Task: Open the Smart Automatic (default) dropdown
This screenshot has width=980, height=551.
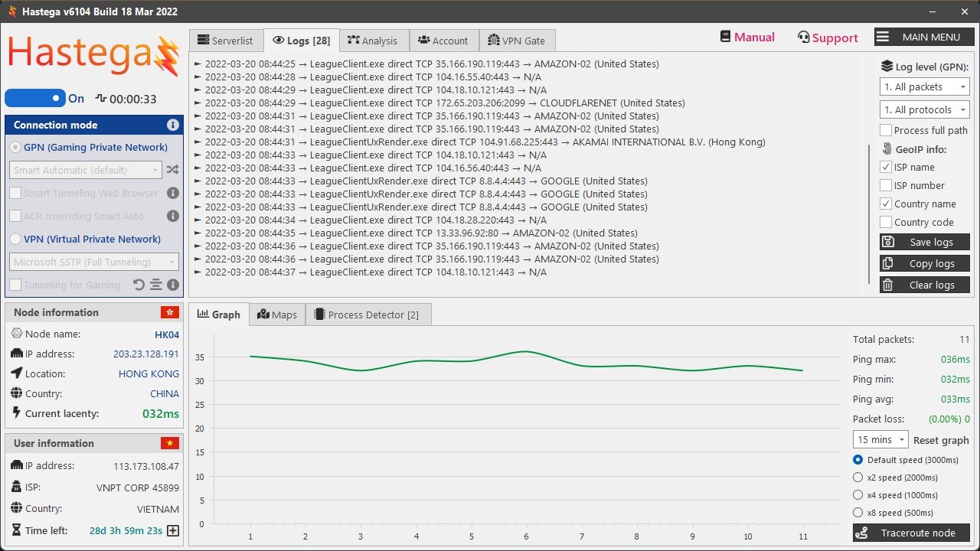Action: pyautogui.click(x=86, y=170)
